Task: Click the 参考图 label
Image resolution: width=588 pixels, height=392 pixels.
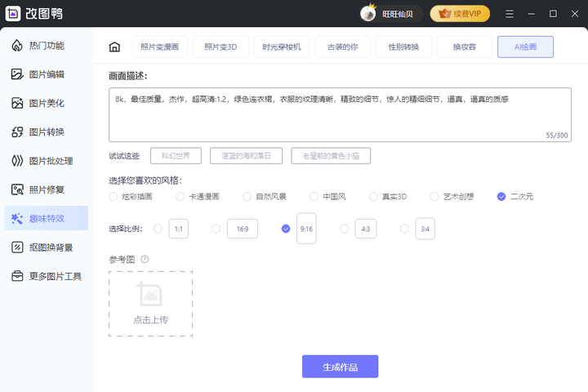Action: [x=122, y=259]
